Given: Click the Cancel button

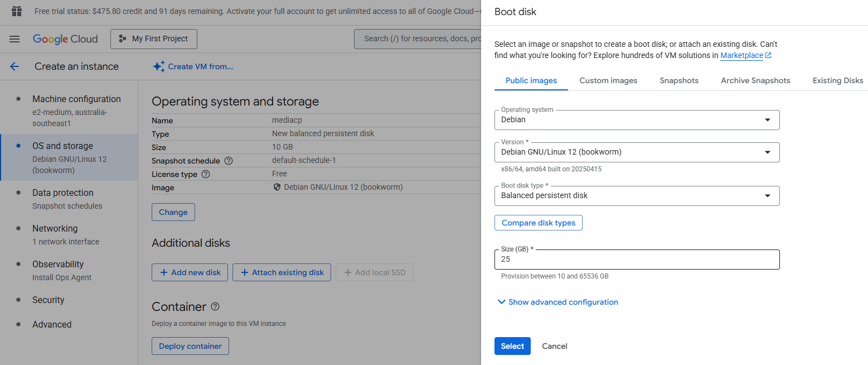Looking at the screenshot, I should point(555,346).
